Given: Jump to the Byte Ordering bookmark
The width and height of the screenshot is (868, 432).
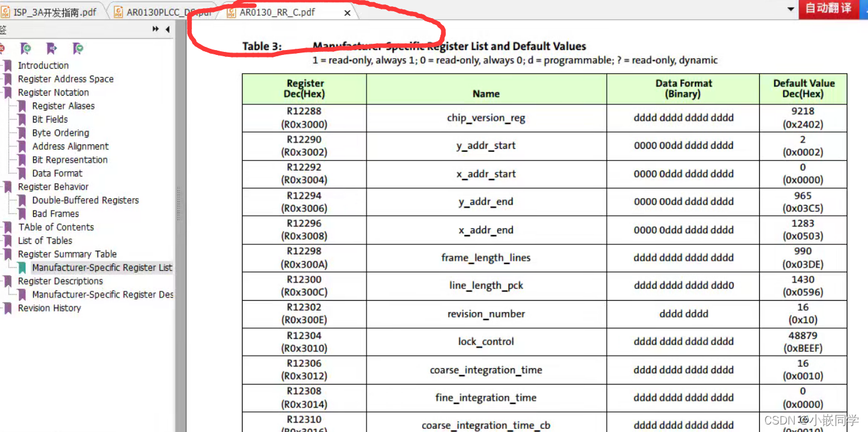Looking at the screenshot, I should 61,133.
